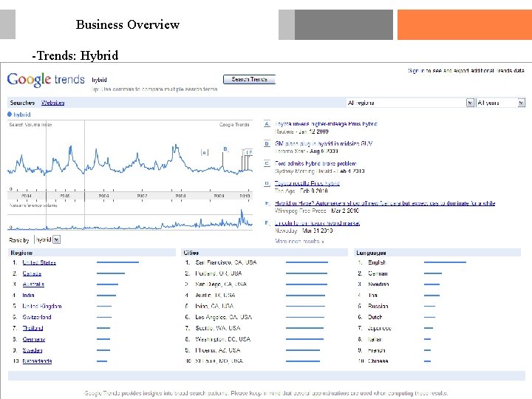Click India in the Regions list
The image size is (532, 399).
[28, 295]
